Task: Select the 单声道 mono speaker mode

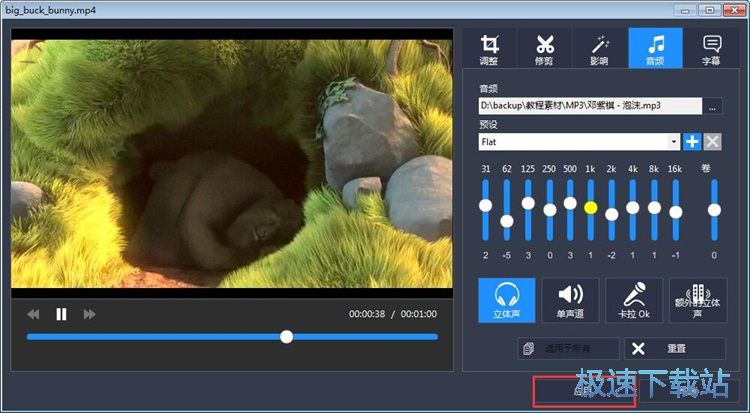Action: (x=570, y=300)
